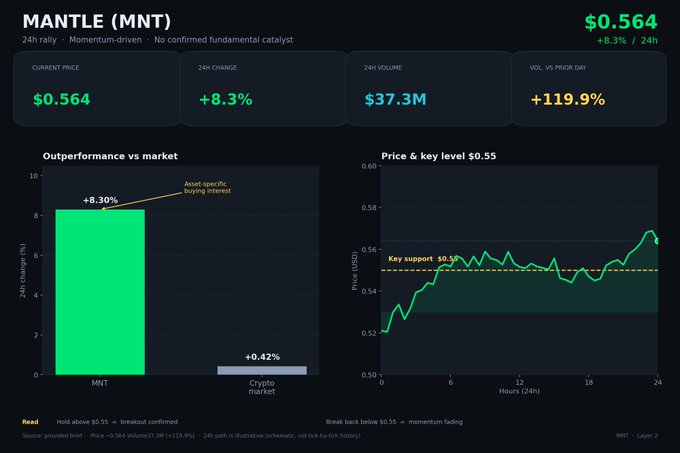Click the MNT x-axis label
Image resolution: width=680 pixels, height=453 pixels.
coord(100,383)
